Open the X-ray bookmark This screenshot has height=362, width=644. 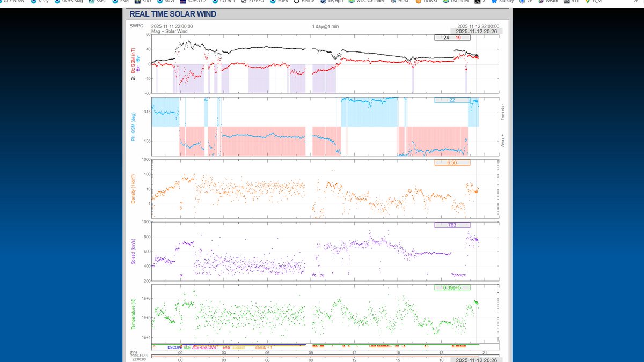(x=41, y=2)
